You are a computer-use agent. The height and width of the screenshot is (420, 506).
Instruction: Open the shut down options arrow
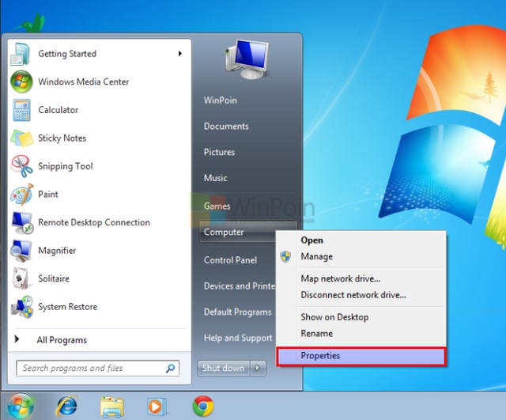[258, 368]
